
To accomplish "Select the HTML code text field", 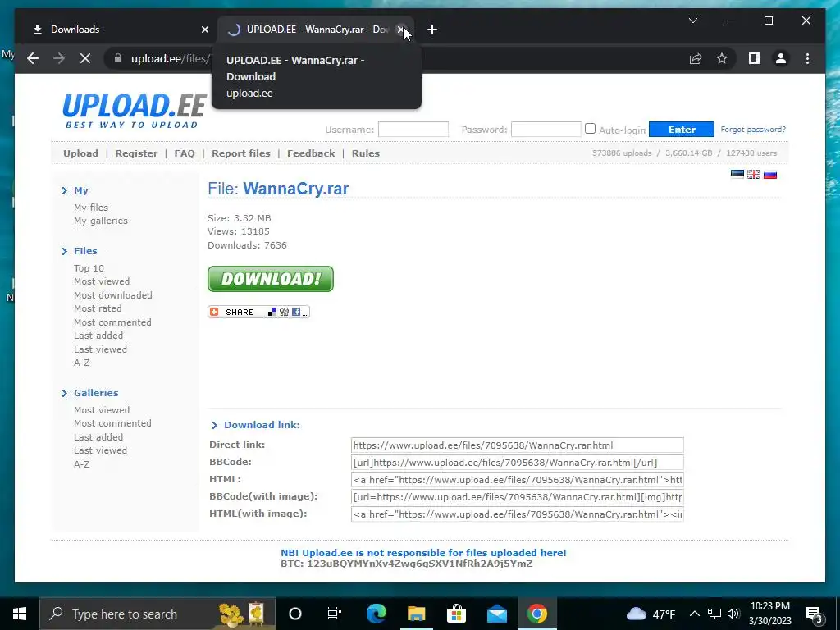I will 517,479.
